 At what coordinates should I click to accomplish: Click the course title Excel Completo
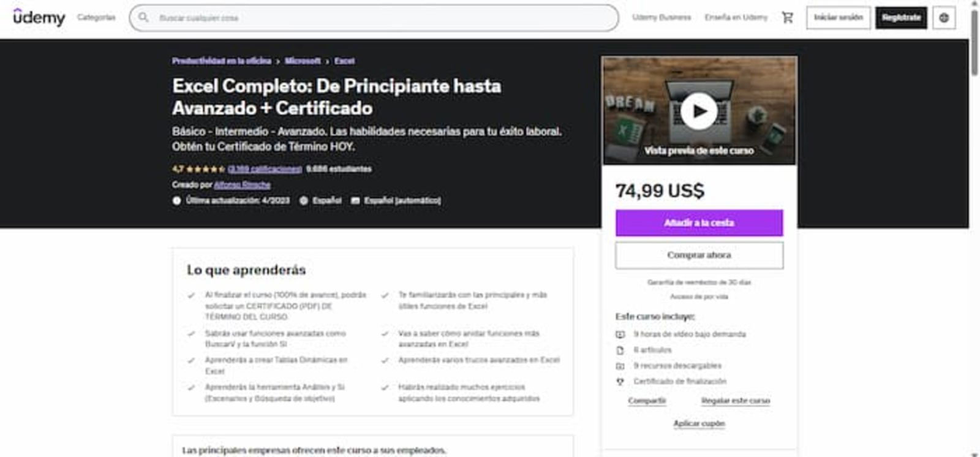click(336, 97)
